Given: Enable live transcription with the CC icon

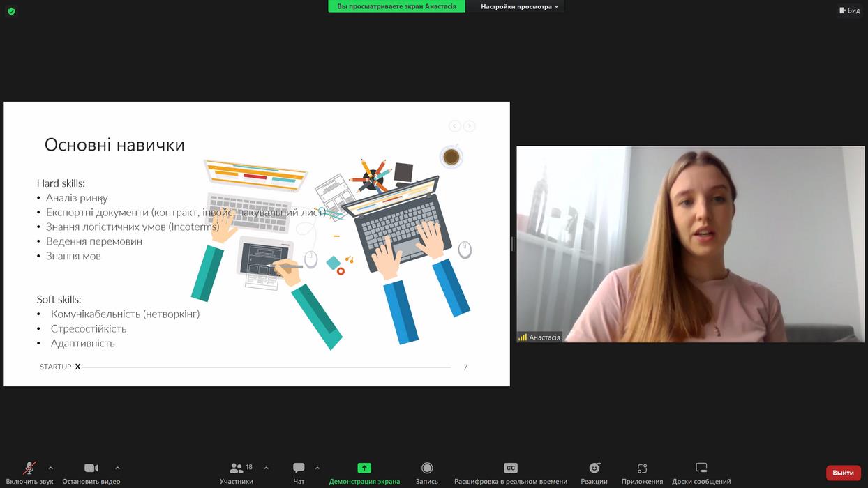Looking at the screenshot, I should coord(510,468).
